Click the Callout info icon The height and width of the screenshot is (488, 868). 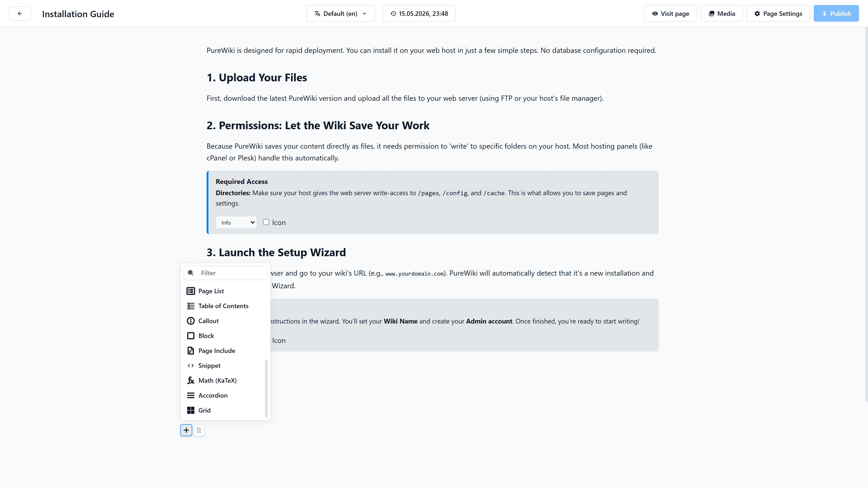[191, 321]
